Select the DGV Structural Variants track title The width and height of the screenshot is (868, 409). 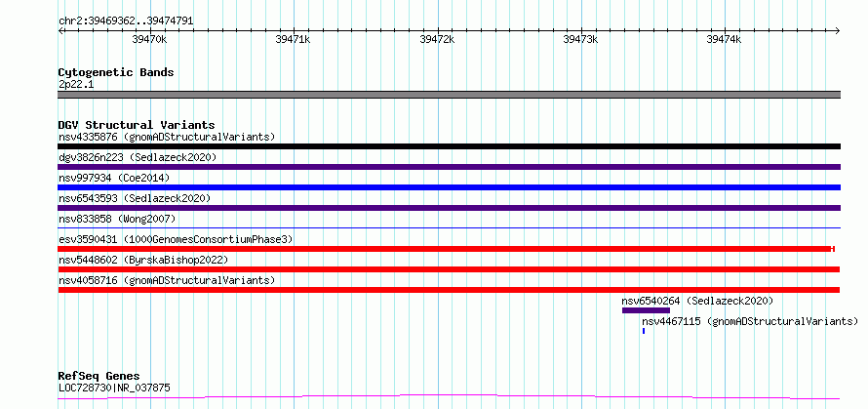point(137,125)
